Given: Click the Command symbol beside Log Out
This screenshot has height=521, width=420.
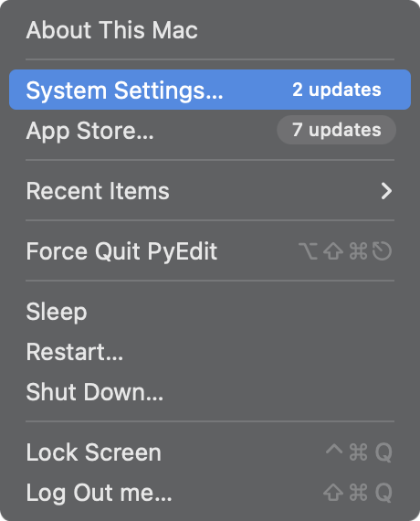Looking at the screenshot, I should tap(358, 493).
